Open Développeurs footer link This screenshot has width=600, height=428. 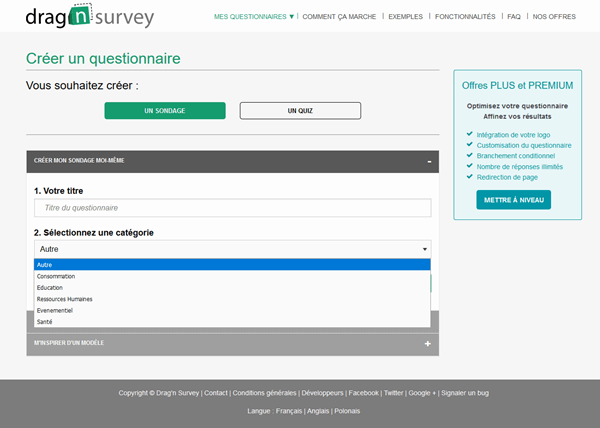322,393
